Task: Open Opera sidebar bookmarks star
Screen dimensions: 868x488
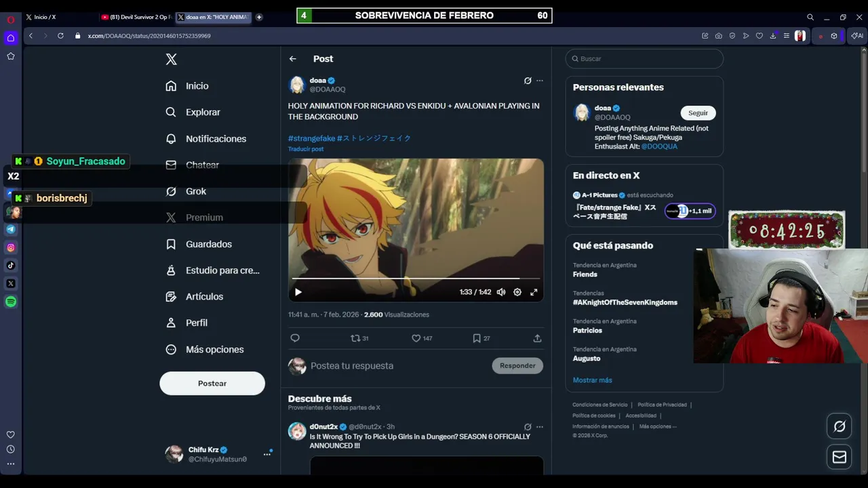Action: (x=11, y=56)
